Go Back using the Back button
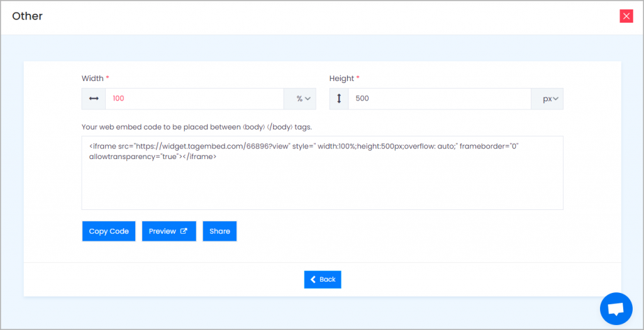The width and height of the screenshot is (644, 330). [x=323, y=280]
